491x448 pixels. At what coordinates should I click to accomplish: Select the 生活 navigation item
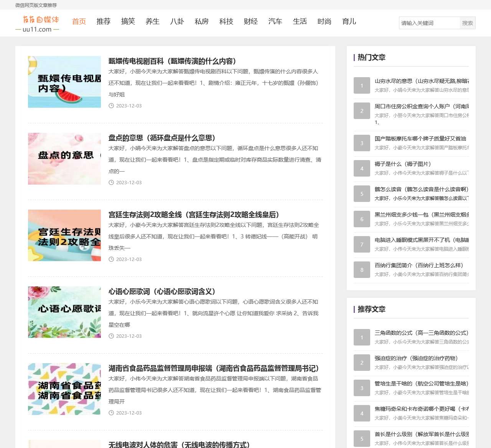(300, 21)
